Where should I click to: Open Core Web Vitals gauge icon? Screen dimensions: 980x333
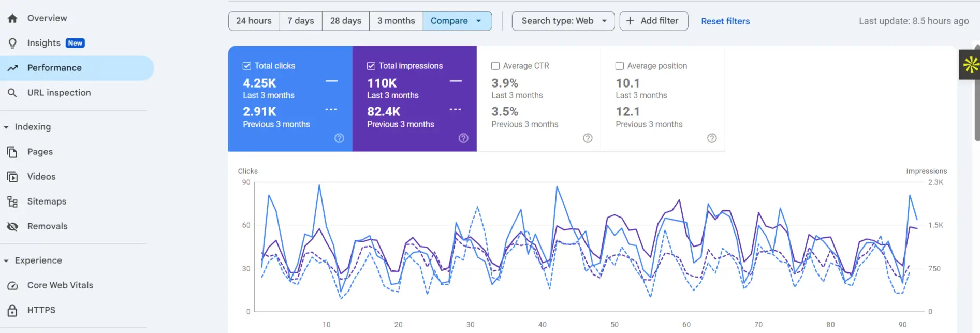point(12,285)
